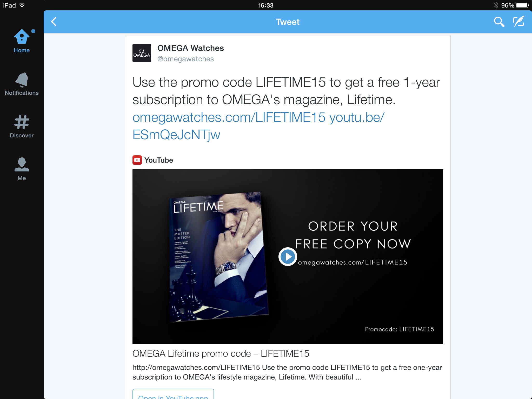Viewport: 532px width, 399px height.
Task: Tap the battery indicator in status bar
Action: 523,5
